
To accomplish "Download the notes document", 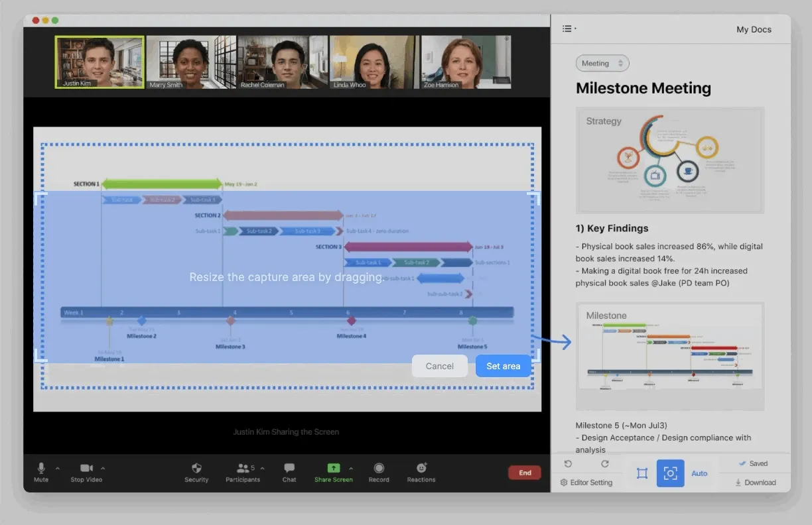I will point(755,483).
